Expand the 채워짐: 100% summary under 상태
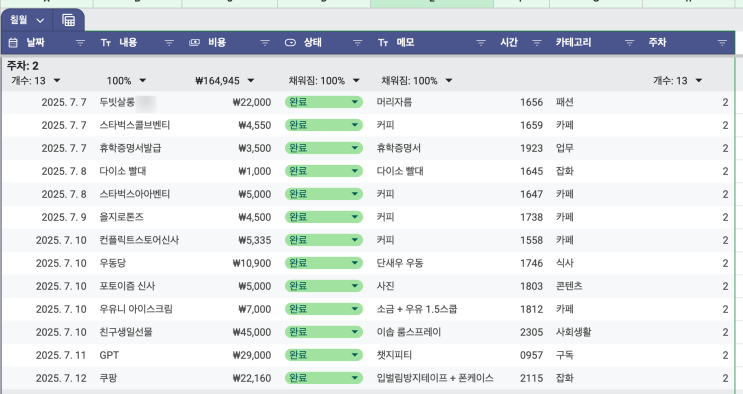This screenshot has width=743, height=394. pos(356,81)
